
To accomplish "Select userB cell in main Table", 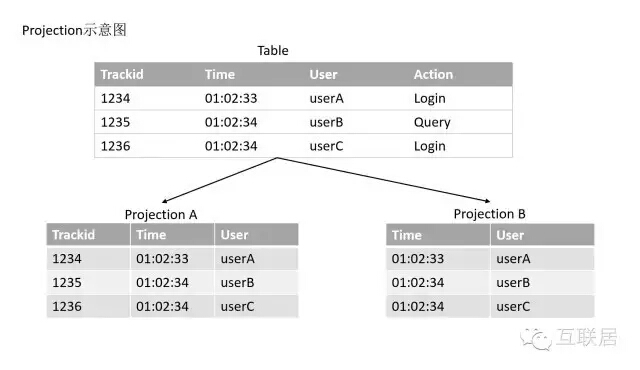I will 326,122.
